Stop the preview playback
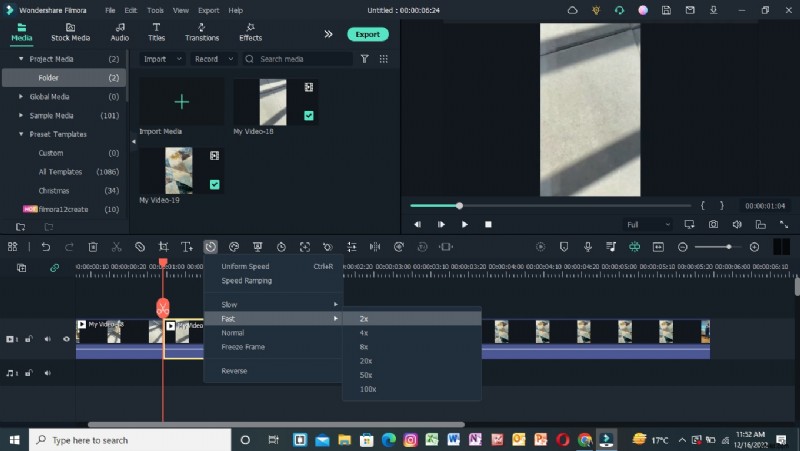Screen dimensions: 800x451 (x=488, y=224)
